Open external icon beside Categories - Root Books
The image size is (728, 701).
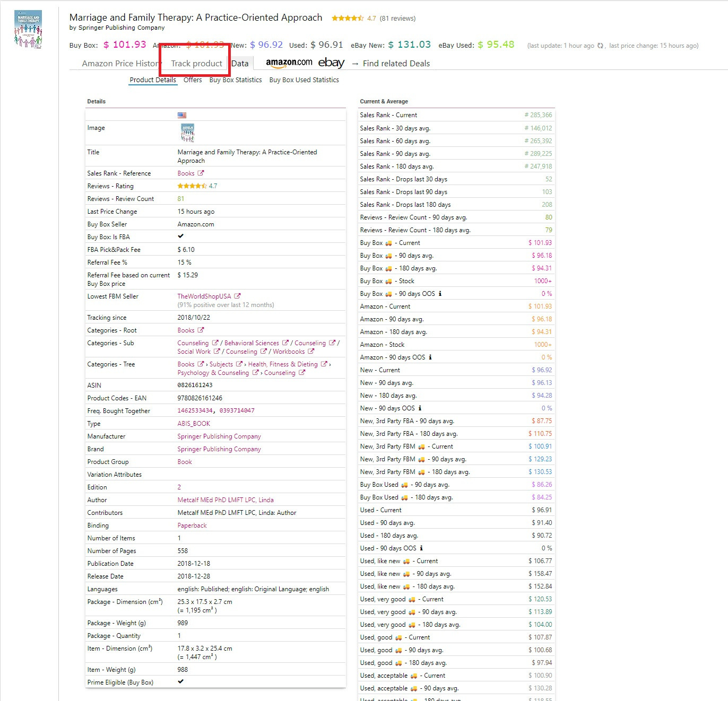201,330
